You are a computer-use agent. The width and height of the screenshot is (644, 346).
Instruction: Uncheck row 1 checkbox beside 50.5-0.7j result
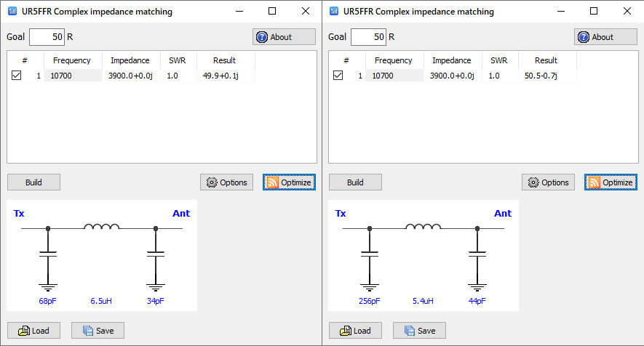(x=338, y=76)
